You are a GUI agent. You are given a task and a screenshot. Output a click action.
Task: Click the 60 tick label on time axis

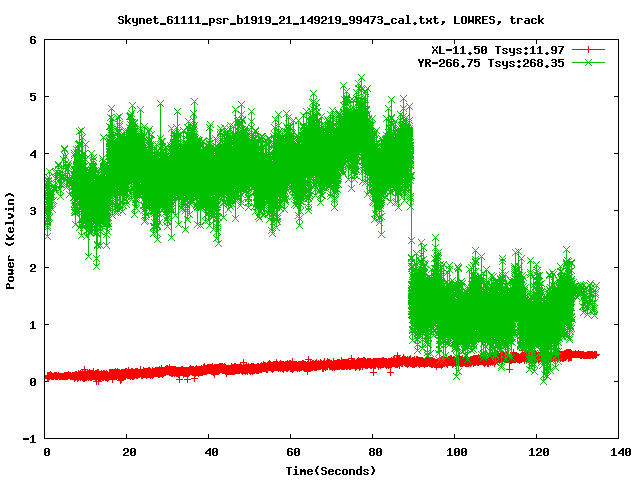coord(291,452)
